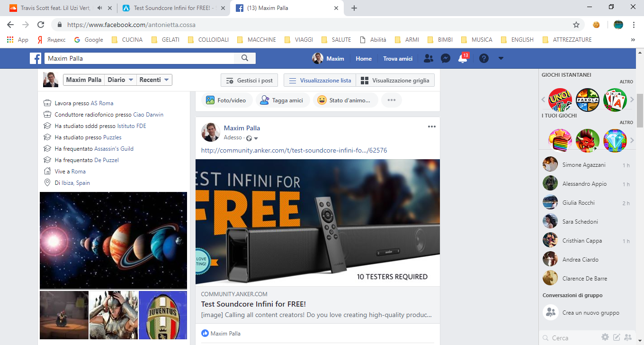Mute audio on Travis Scott tab
Viewport: 644px width, 345px height.
(x=99, y=8)
